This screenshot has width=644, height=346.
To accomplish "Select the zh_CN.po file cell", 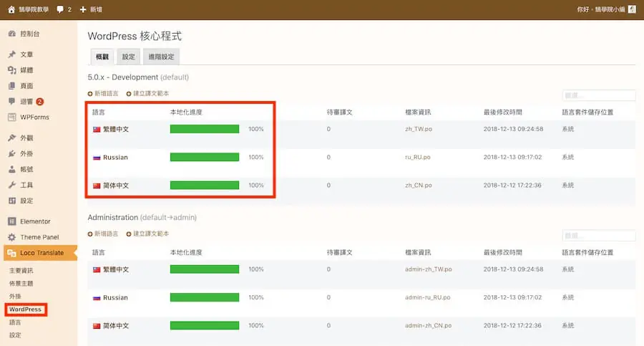I will click(419, 186).
